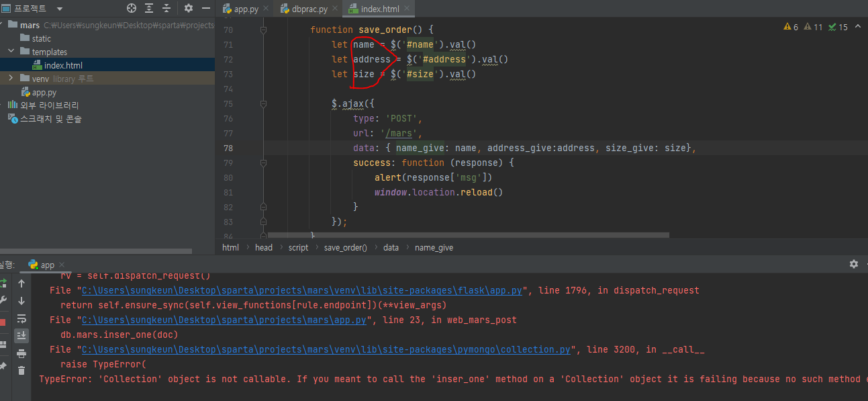Close the dbprac.py editor tab
The height and width of the screenshot is (401, 868).
click(x=335, y=9)
